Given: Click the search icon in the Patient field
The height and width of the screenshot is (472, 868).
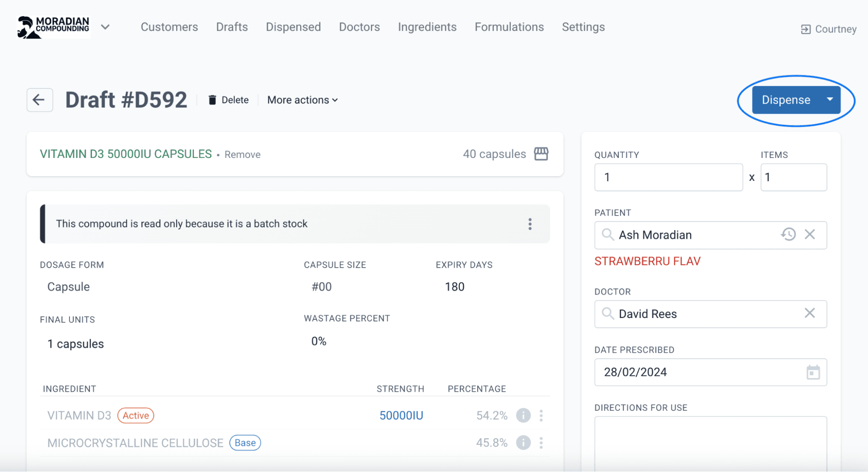Looking at the screenshot, I should [x=608, y=235].
